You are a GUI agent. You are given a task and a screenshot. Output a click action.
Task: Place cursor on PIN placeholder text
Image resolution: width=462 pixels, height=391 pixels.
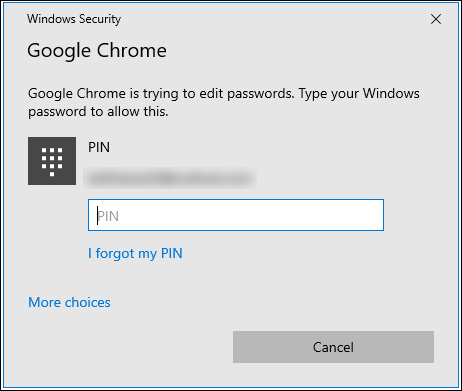point(108,216)
